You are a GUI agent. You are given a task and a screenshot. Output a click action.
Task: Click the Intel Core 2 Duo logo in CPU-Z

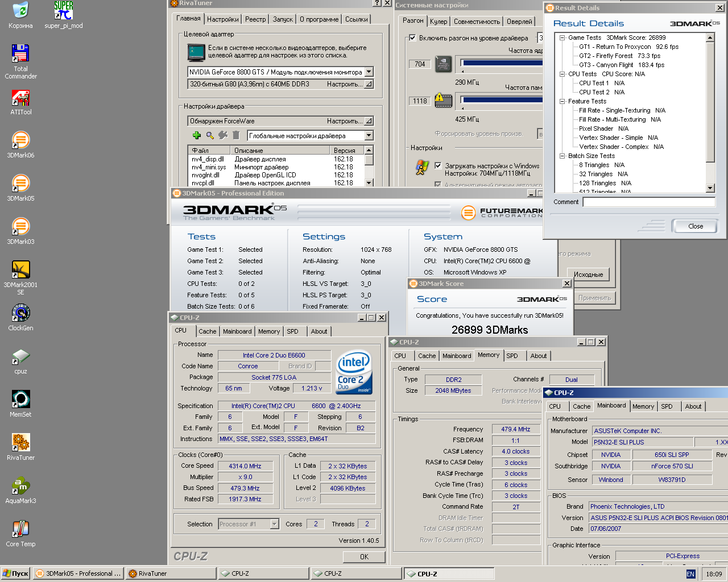(x=354, y=372)
